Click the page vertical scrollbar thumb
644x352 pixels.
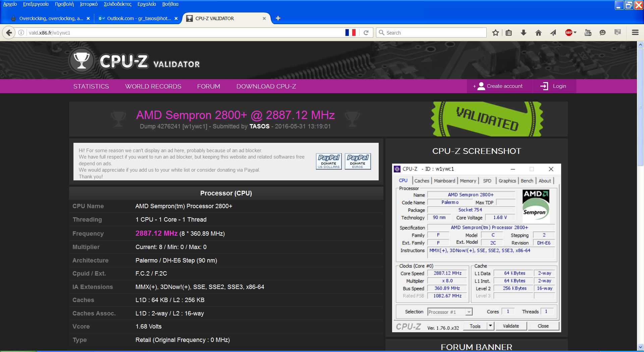(640, 107)
